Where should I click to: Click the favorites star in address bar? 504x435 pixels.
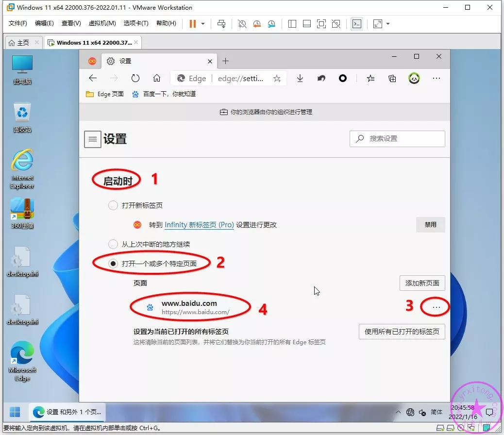pos(277,78)
